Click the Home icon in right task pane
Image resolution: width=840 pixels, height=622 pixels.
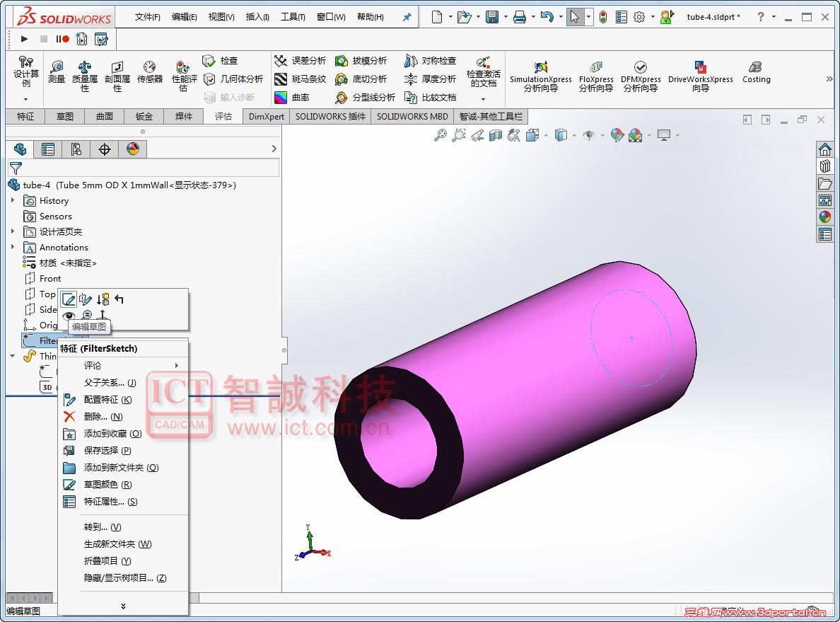click(x=825, y=149)
